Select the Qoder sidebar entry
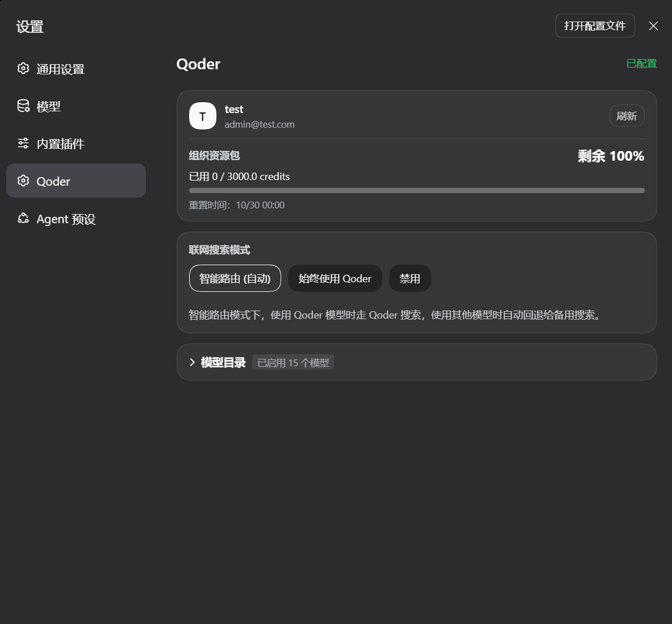The image size is (672, 624). click(76, 181)
